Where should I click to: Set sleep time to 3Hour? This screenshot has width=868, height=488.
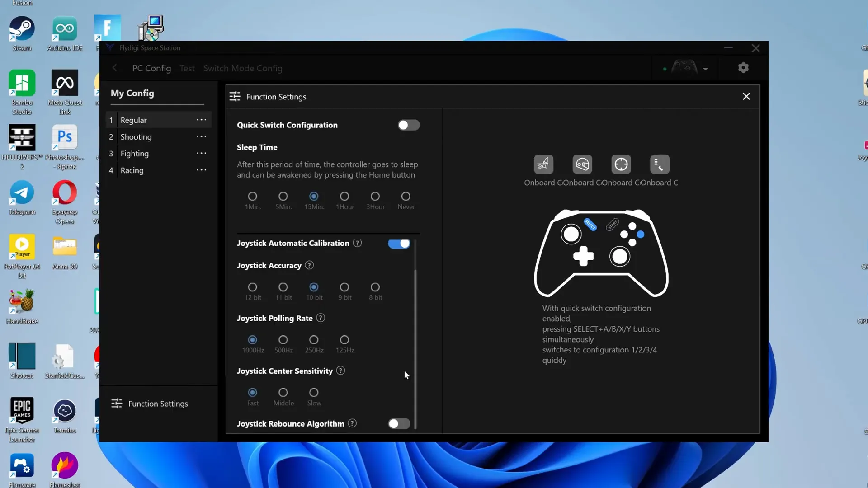pos(375,196)
